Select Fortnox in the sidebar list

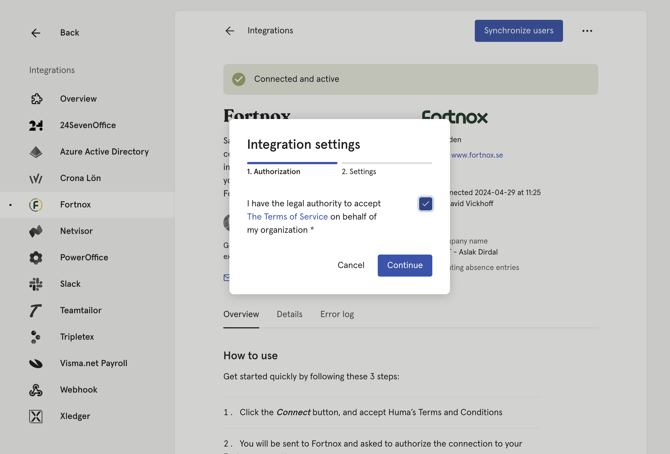[x=87, y=205]
